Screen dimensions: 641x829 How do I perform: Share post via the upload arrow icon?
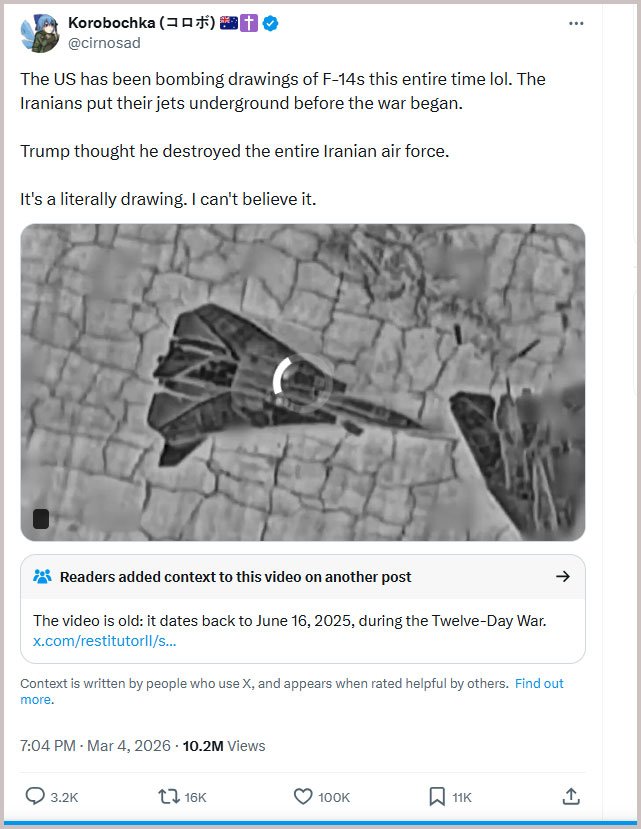coord(571,796)
